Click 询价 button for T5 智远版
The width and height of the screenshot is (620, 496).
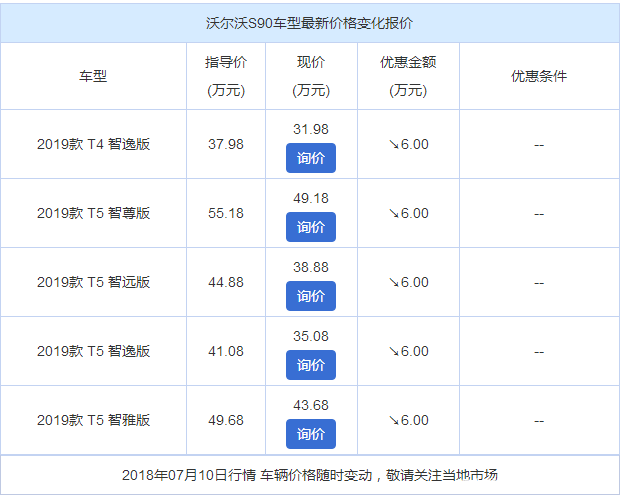(311, 296)
